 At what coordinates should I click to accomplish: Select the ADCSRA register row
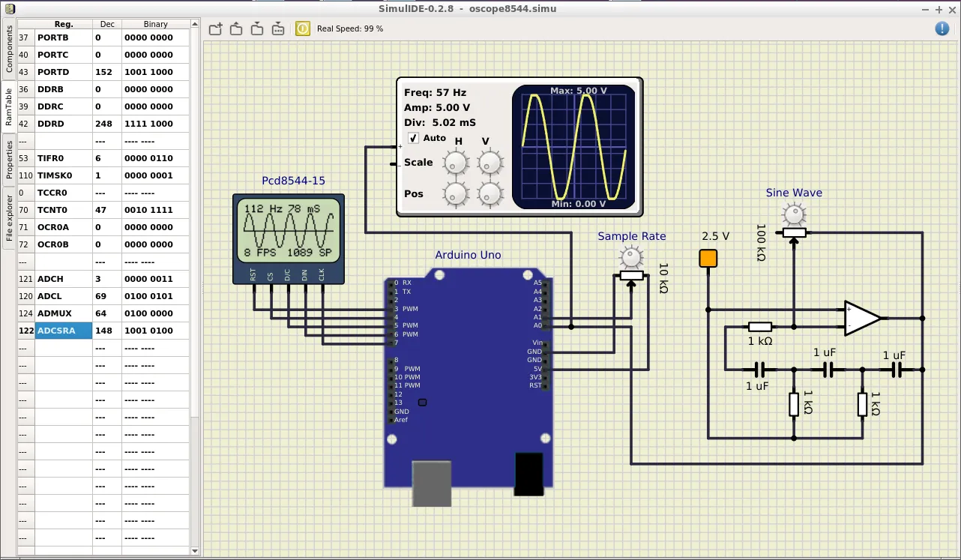click(64, 330)
